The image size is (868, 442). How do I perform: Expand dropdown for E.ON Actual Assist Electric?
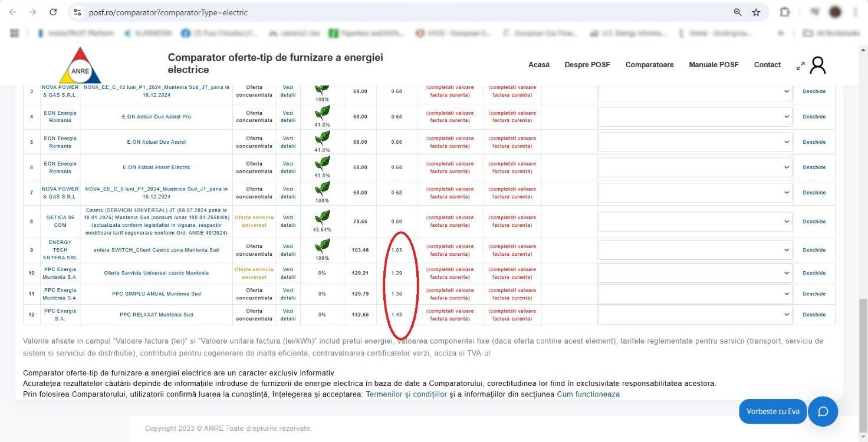coord(695,167)
